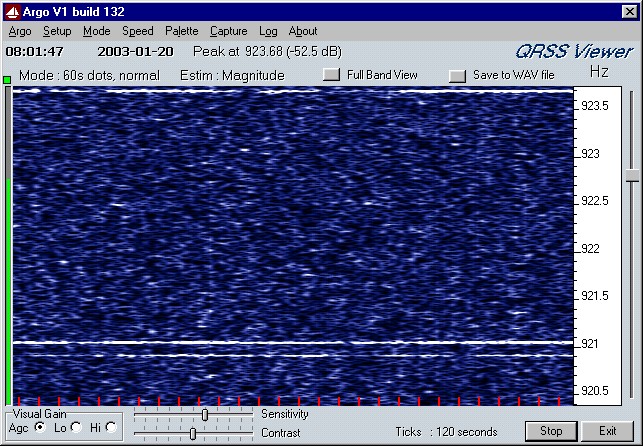
Task: Click the green audio level meter bar
Action: pos(8,291)
